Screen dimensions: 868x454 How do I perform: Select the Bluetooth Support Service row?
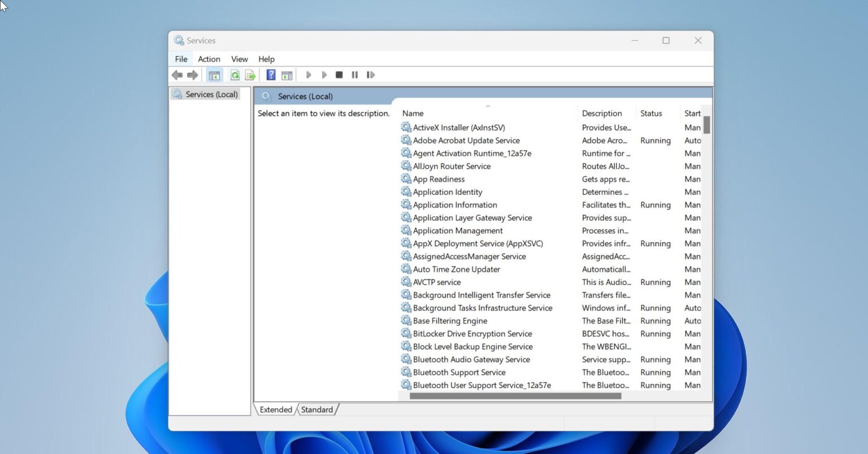coord(459,372)
